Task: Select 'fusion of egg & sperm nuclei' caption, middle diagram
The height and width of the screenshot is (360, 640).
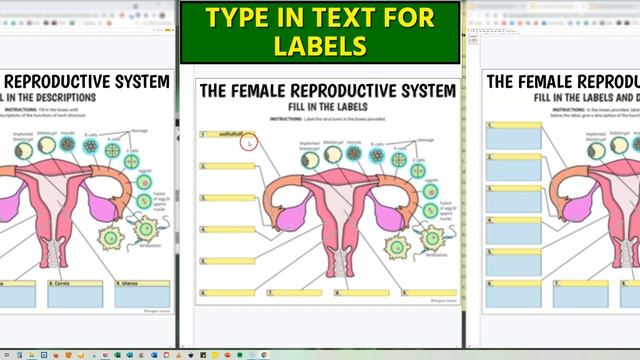Action: tap(447, 211)
